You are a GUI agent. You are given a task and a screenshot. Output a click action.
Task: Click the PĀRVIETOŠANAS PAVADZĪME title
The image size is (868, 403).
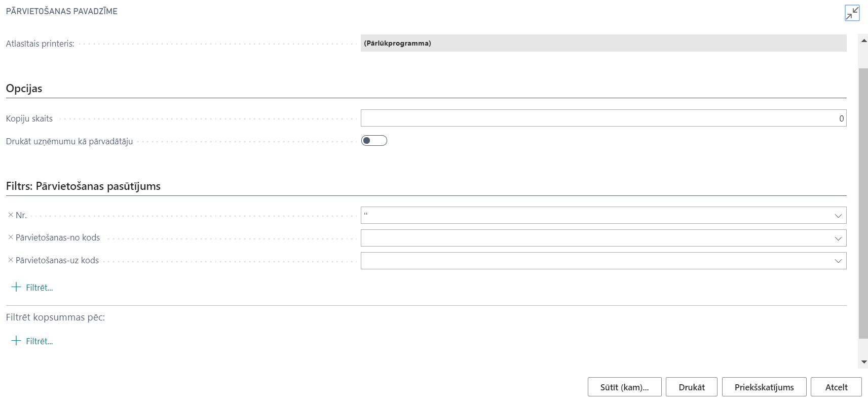62,11
